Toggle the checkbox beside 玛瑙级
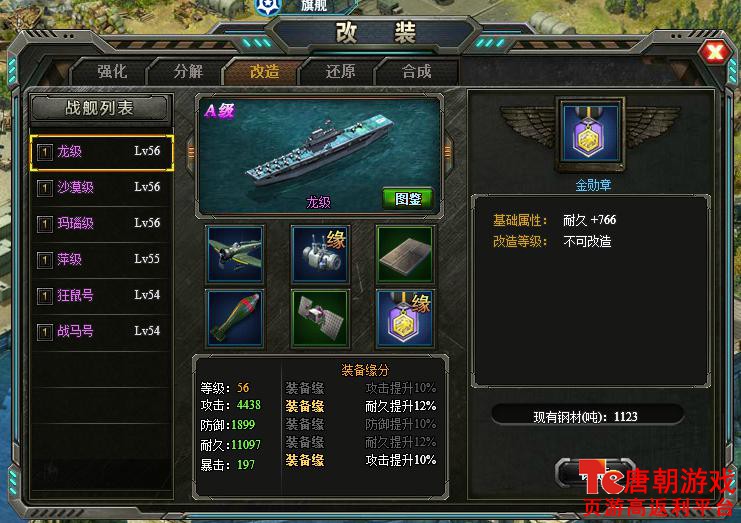The image size is (741, 523). tap(44, 224)
